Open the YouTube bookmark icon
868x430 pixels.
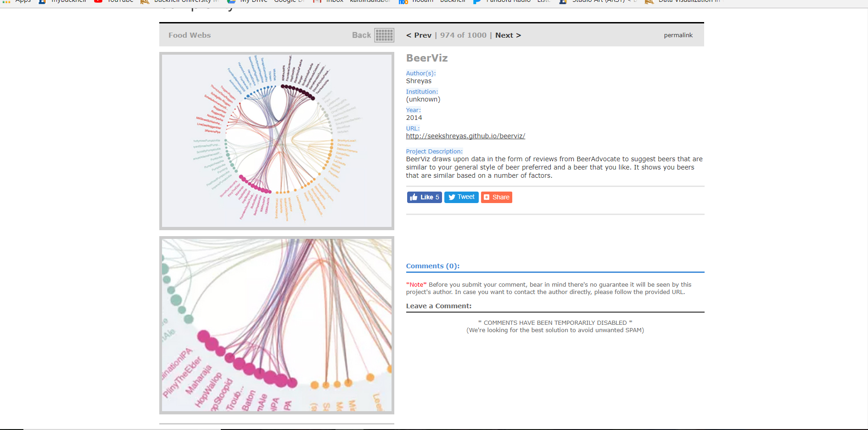(98, 1)
